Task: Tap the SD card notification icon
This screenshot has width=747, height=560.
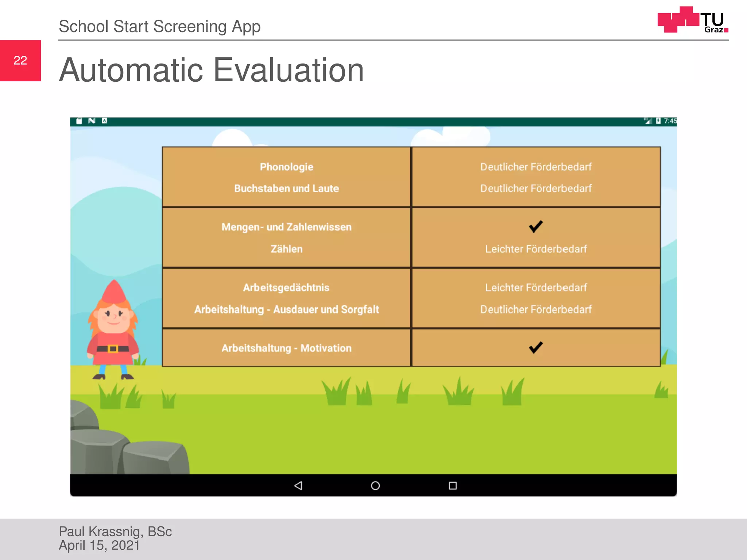Action: pos(79,121)
